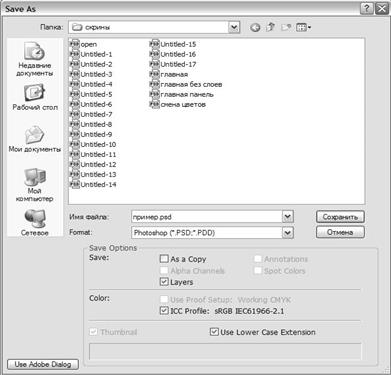Select the file icon of Untitled-1
This screenshot has height=375, width=391.
tap(75, 54)
